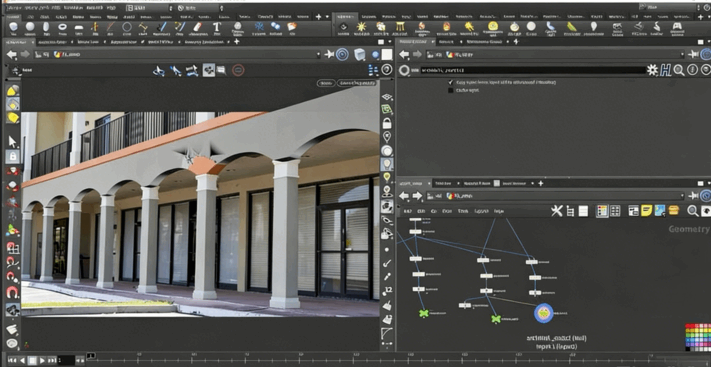Uncheck the checked option in parameter pane
The image size is (711, 367).
click(451, 83)
